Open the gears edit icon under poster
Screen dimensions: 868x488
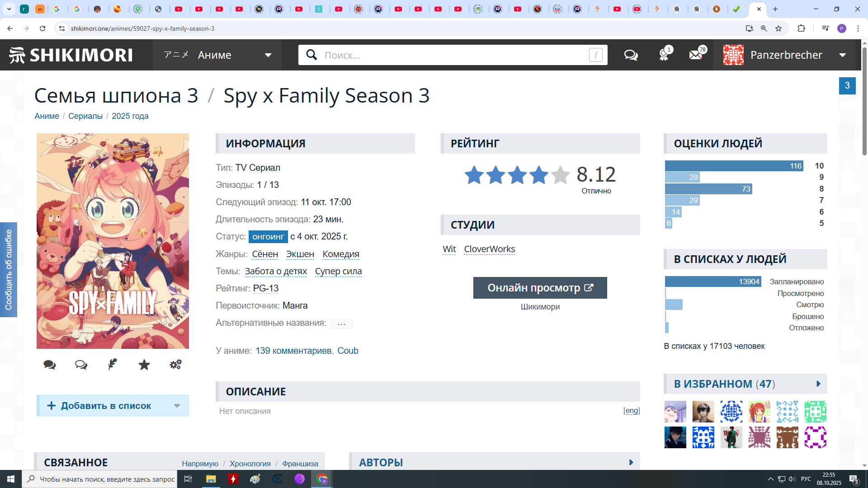pyautogui.click(x=175, y=365)
